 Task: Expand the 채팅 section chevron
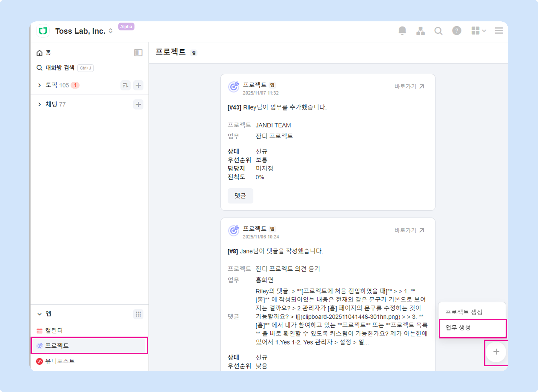coord(39,104)
